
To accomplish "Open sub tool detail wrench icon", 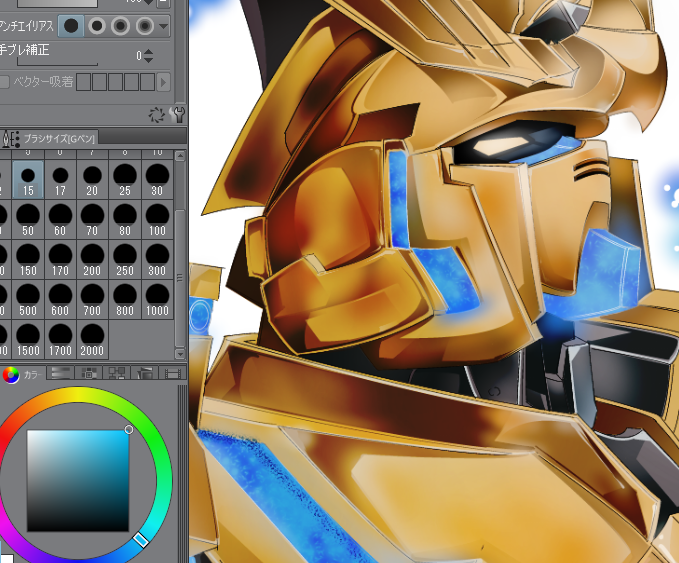I will pos(178,115).
